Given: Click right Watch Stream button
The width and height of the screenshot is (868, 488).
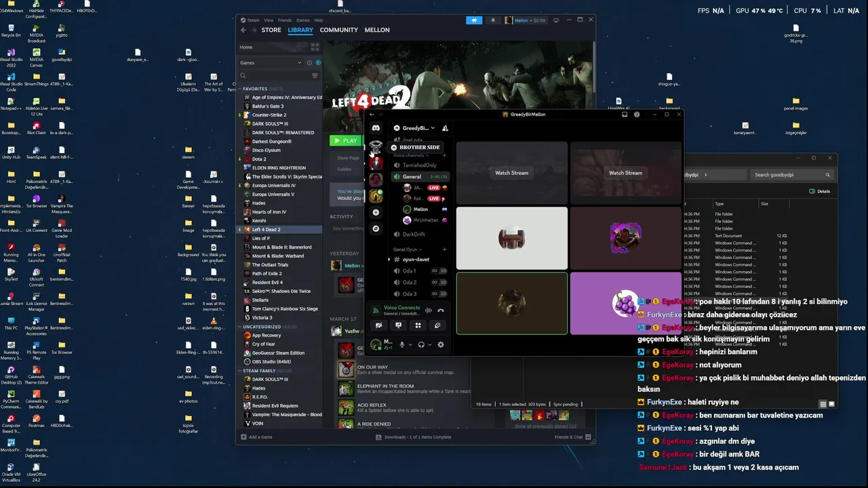Looking at the screenshot, I should (625, 173).
